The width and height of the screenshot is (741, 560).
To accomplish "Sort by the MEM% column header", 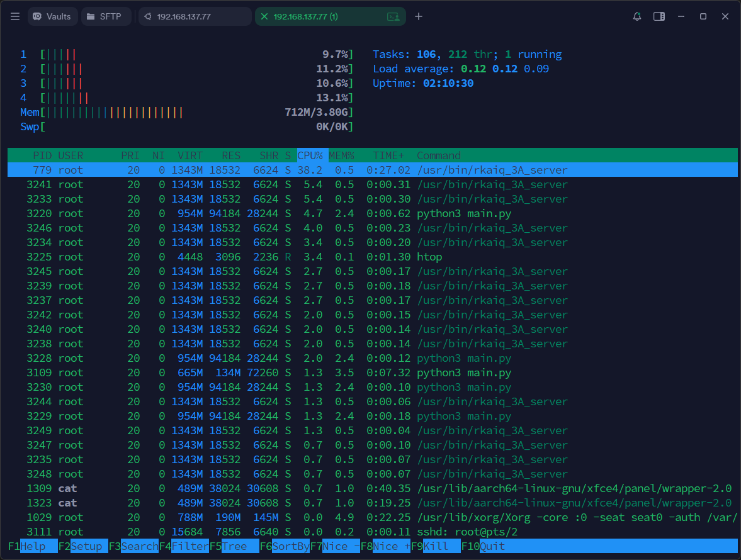I will [x=341, y=155].
